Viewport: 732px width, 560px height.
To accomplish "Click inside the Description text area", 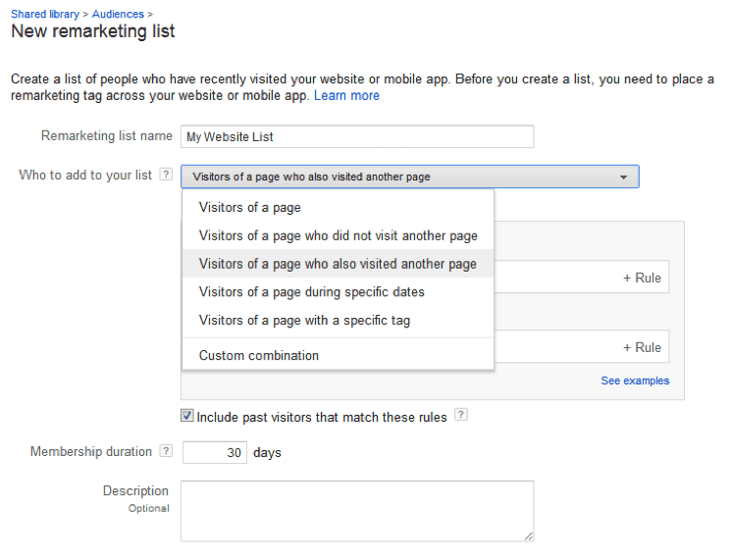I will [357, 510].
